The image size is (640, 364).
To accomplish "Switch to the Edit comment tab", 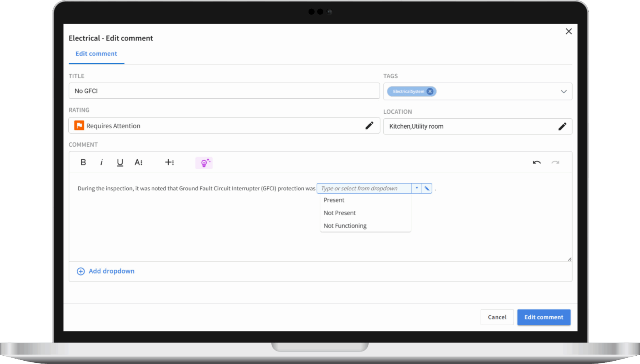I will tap(96, 54).
